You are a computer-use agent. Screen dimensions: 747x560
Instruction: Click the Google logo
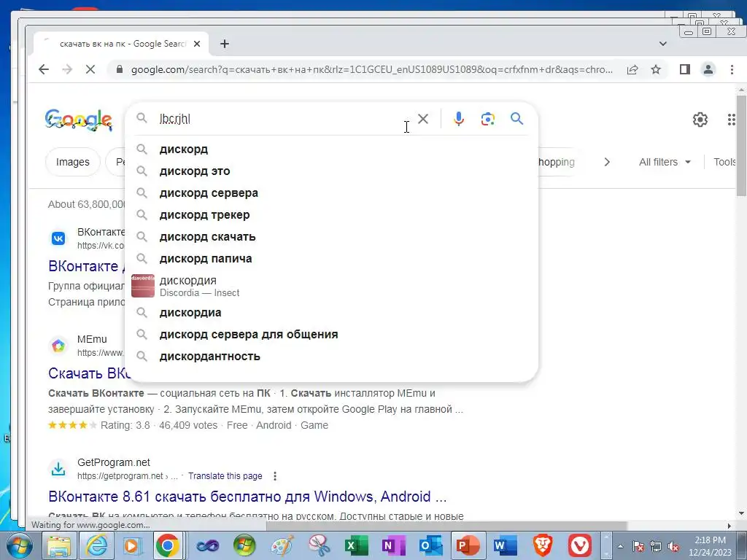click(x=79, y=120)
